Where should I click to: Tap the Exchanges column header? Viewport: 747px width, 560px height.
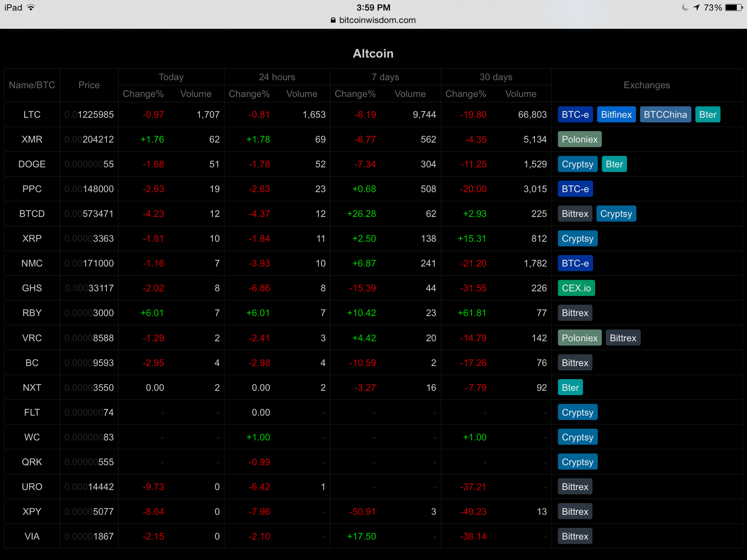[647, 85]
